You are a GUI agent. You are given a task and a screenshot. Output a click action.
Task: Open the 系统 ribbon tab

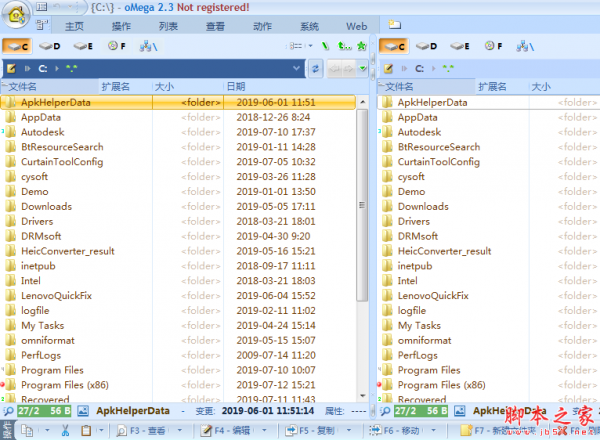click(x=309, y=26)
